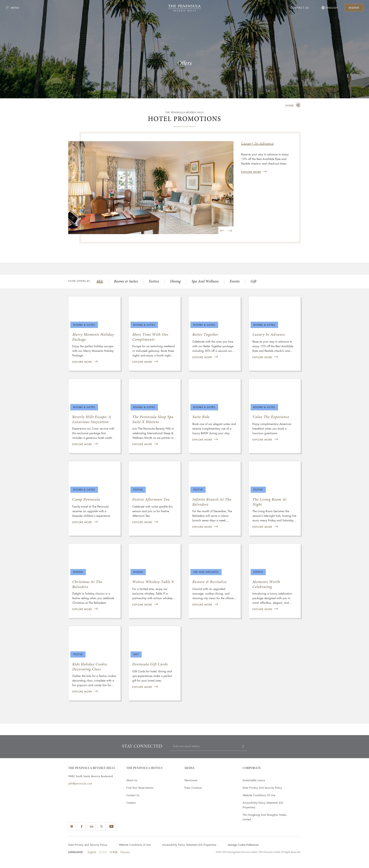
Task: Click arrow on Christmas At The Belvedere
Action: tap(96, 609)
